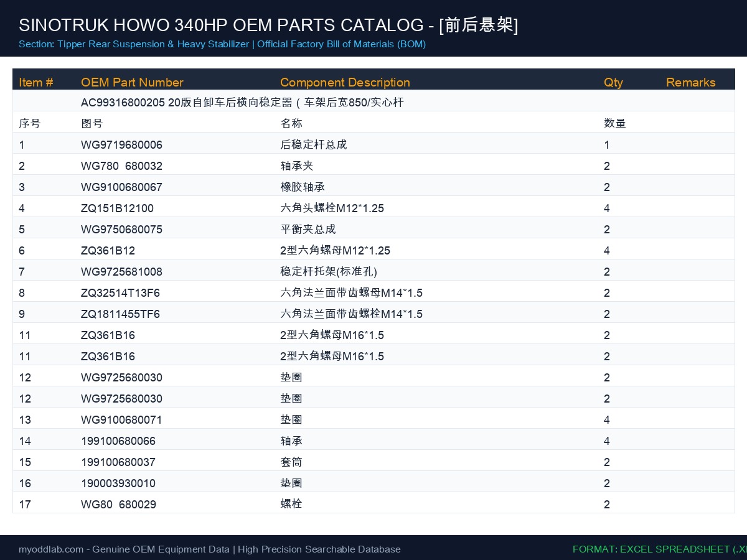Select description 六角法兰面带齿螺栓M14*1.5
Viewport: 747px width, 560px height.
click(x=352, y=314)
